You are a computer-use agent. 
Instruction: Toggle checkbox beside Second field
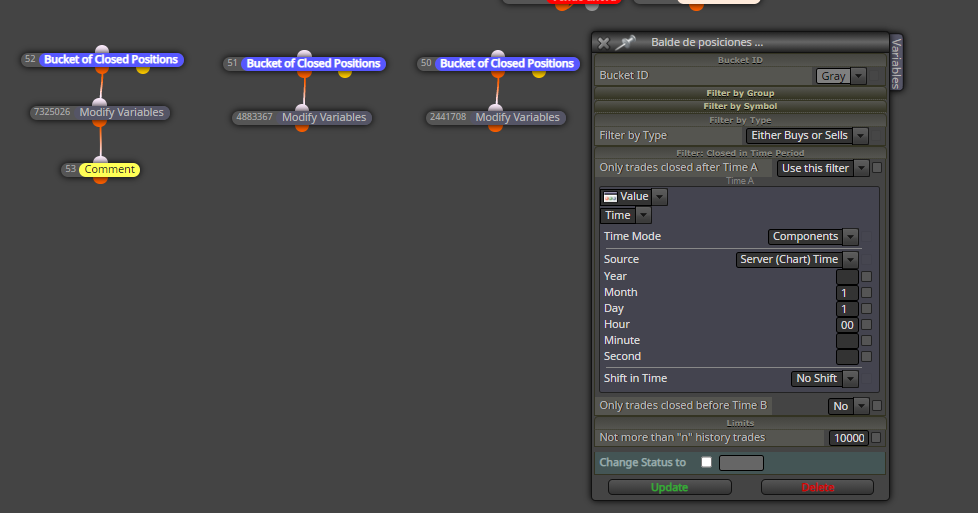(866, 357)
